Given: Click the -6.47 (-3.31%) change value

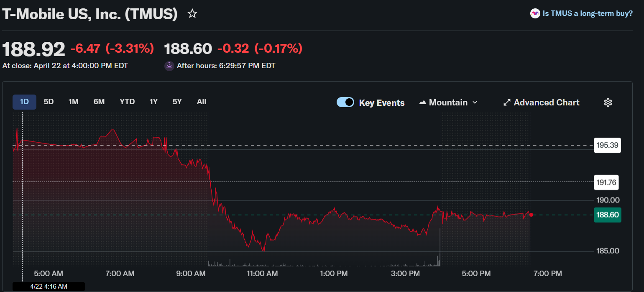Looking at the screenshot, I should pos(112,49).
